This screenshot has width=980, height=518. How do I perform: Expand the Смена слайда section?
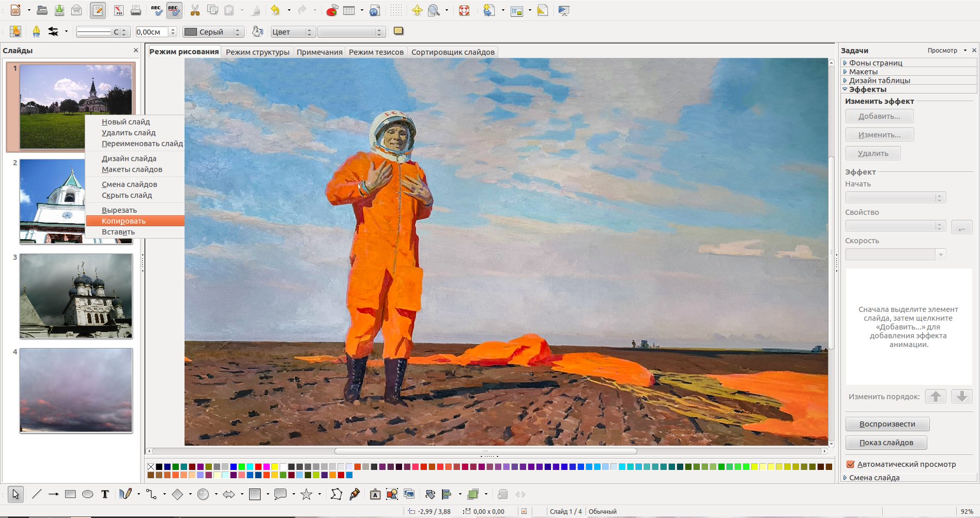pos(874,478)
